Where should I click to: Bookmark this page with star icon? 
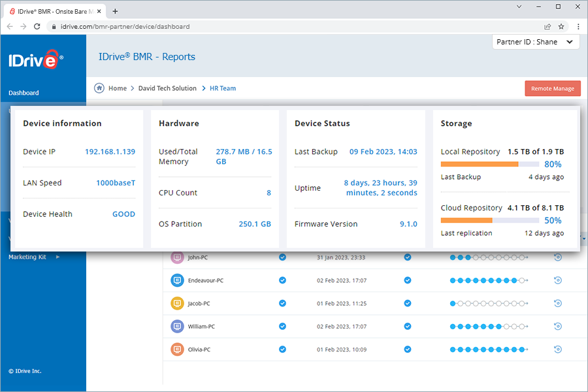point(561,27)
